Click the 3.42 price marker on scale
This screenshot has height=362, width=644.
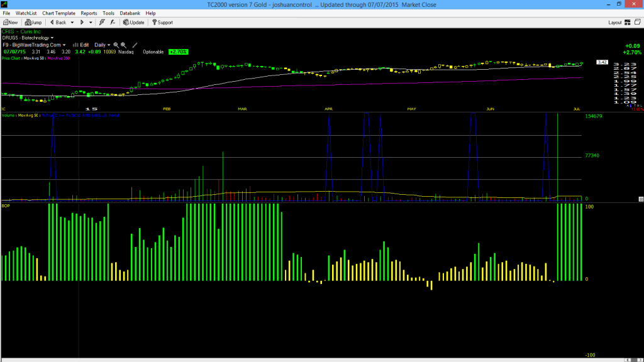tap(602, 62)
